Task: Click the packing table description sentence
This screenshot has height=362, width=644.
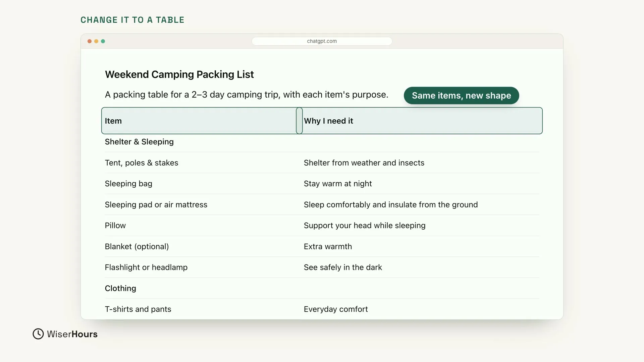Action: pos(247,95)
